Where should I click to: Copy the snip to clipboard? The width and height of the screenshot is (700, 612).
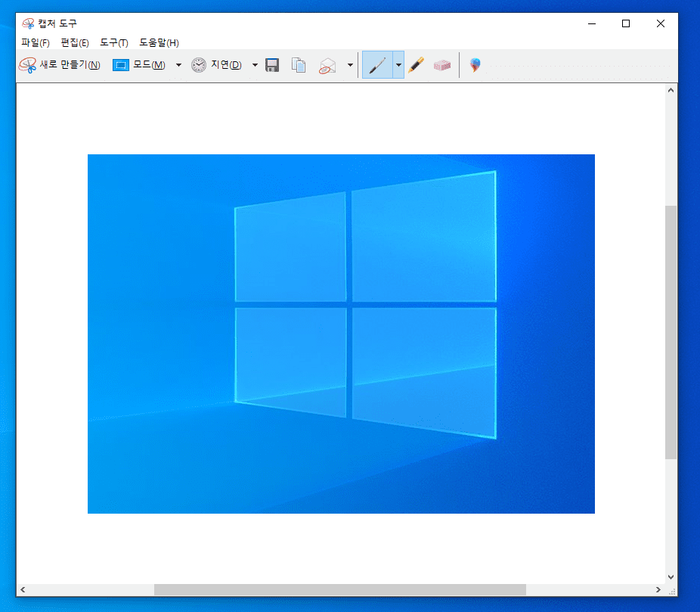[x=298, y=65]
